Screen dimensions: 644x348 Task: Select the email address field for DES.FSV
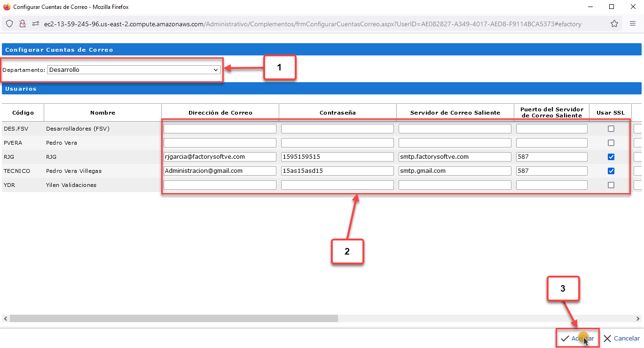coord(220,129)
